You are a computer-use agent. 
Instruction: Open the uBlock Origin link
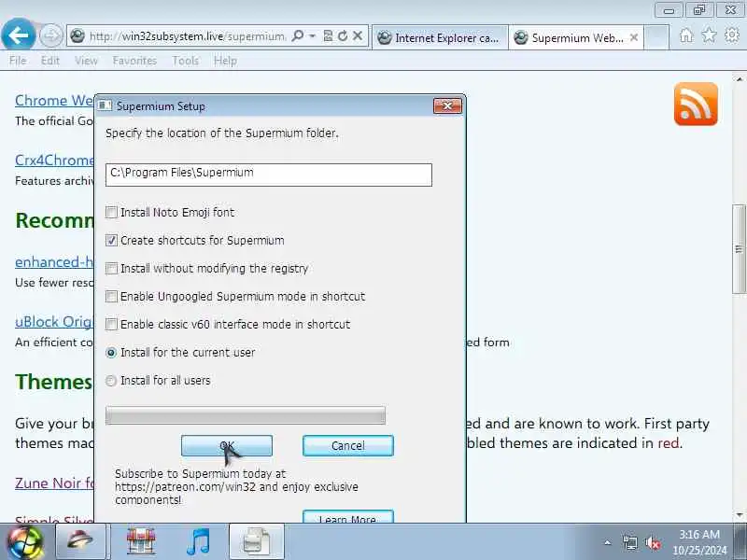[x=54, y=322]
